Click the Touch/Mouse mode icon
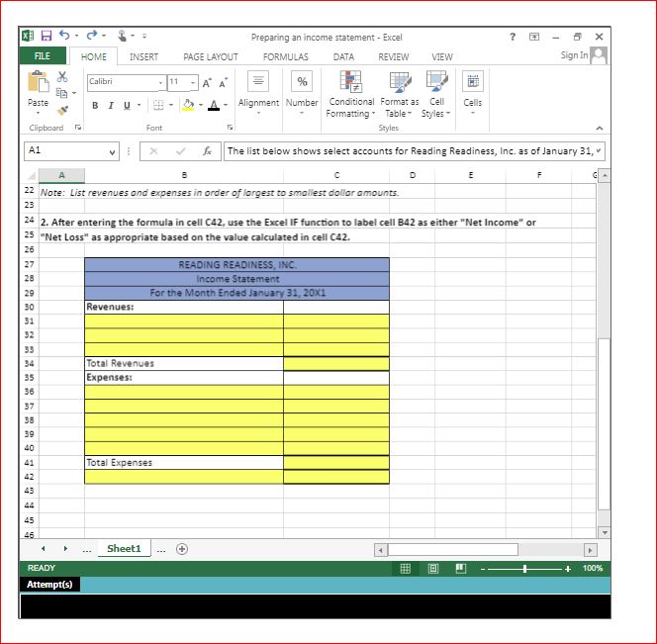This screenshot has width=657, height=644. pyautogui.click(x=122, y=36)
